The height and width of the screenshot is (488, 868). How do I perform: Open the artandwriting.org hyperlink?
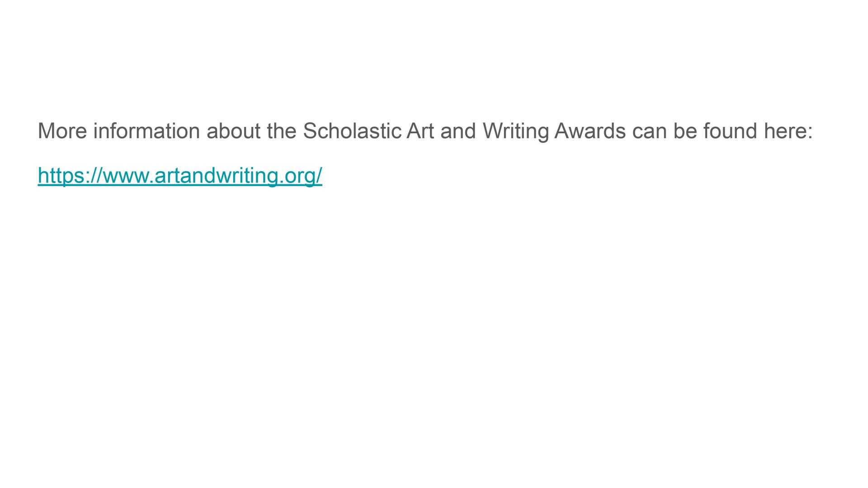click(180, 175)
